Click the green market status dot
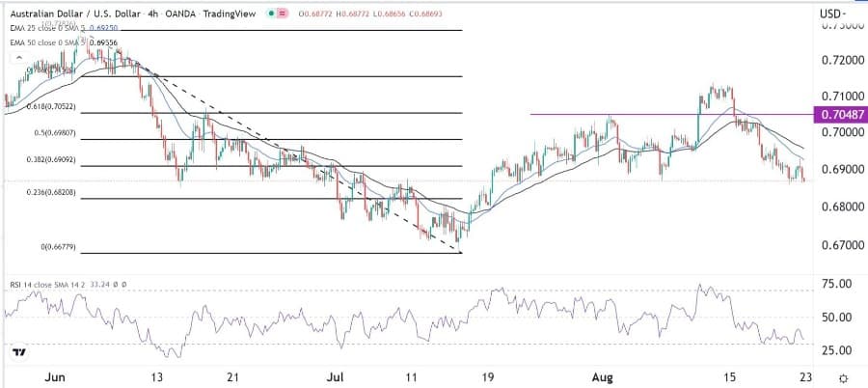868x388 pixels. point(270,12)
